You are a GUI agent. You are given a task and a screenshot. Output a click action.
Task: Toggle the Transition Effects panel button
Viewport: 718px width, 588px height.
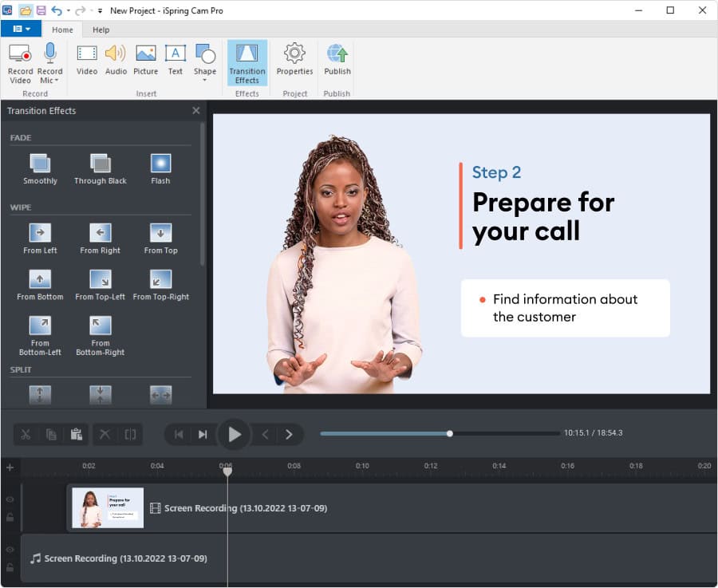click(247, 62)
